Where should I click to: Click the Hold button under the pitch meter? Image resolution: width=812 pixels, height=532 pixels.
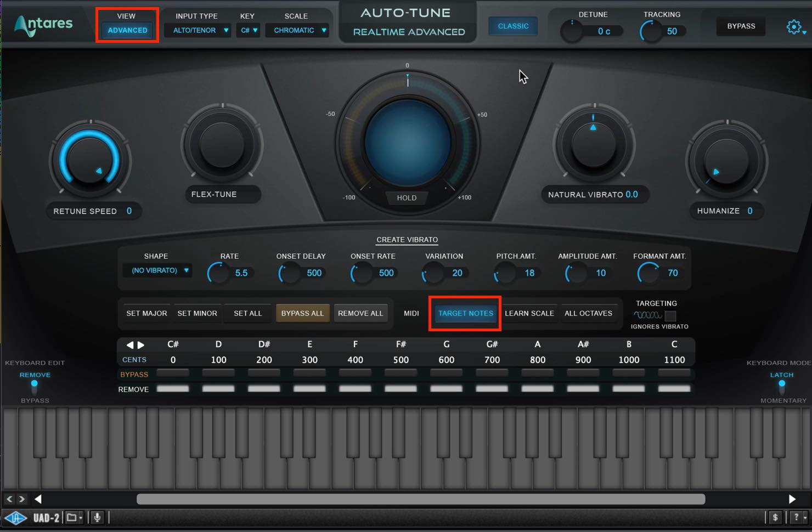pos(407,198)
